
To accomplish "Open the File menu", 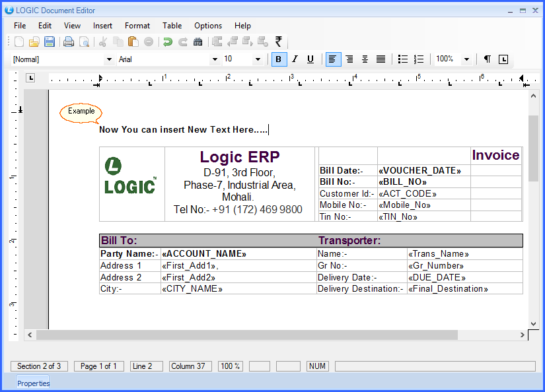I will (20, 26).
